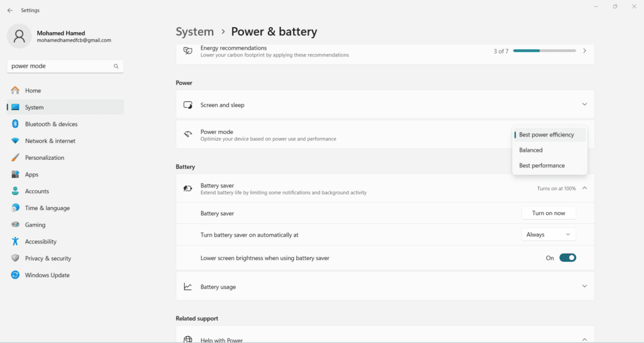Screen dimensions: 644x343
Task: Click the search magnifier icon
Action: coord(116,66)
